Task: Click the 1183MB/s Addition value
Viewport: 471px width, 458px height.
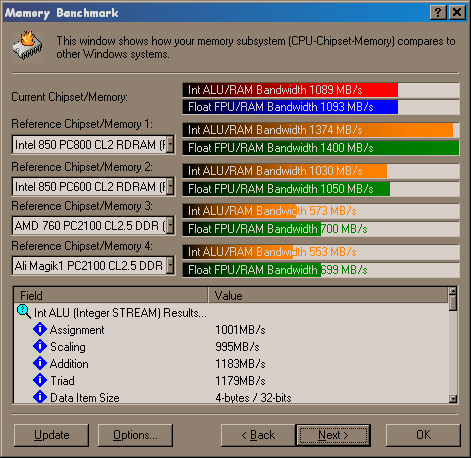Action: (240, 364)
